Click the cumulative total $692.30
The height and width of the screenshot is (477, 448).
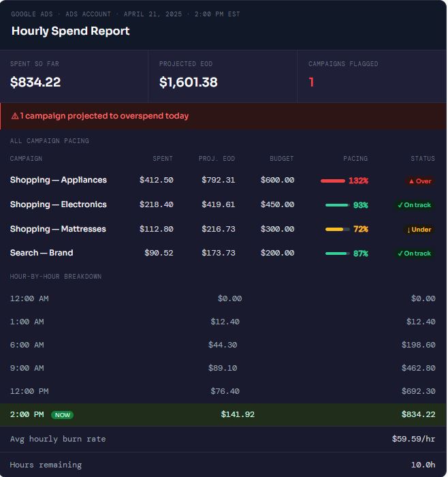[x=418, y=391]
